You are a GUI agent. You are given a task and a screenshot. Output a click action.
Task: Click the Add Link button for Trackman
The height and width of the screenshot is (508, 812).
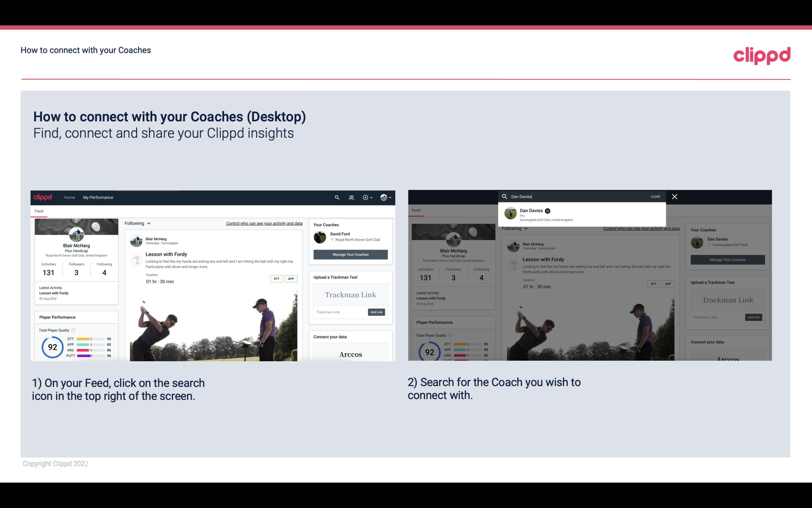pos(377,312)
